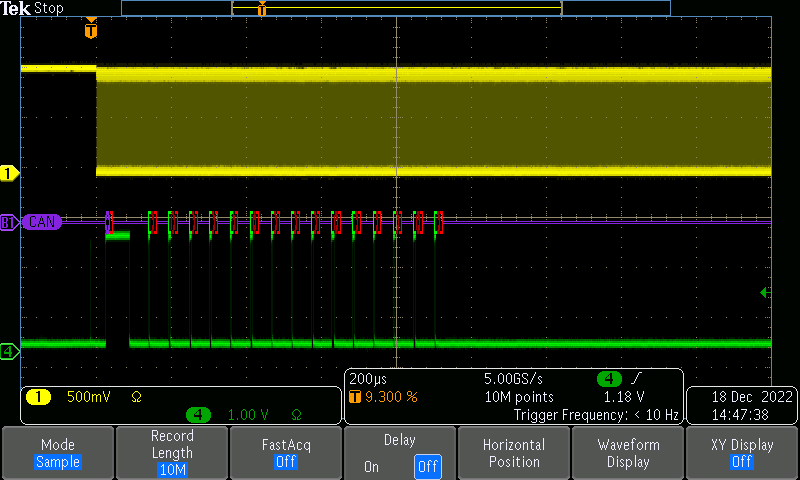800x480 pixels.
Task: Click the 14:47:38 time readout
Action: pyautogui.click(x=740, y=415)
